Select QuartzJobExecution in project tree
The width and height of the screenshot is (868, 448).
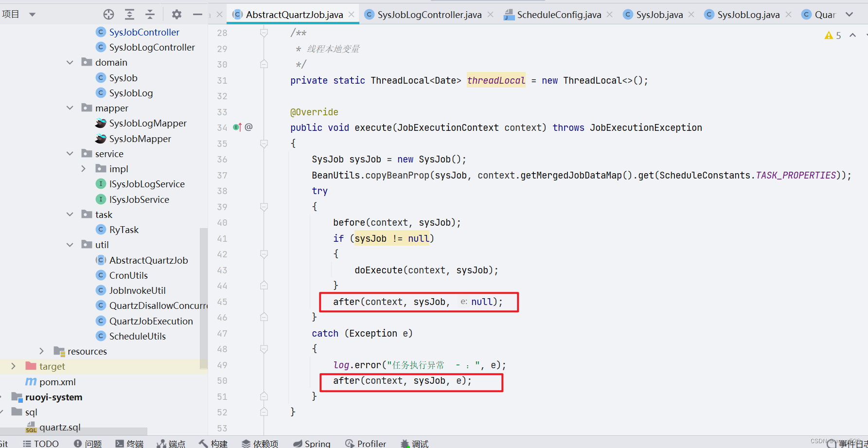(151, 321)
